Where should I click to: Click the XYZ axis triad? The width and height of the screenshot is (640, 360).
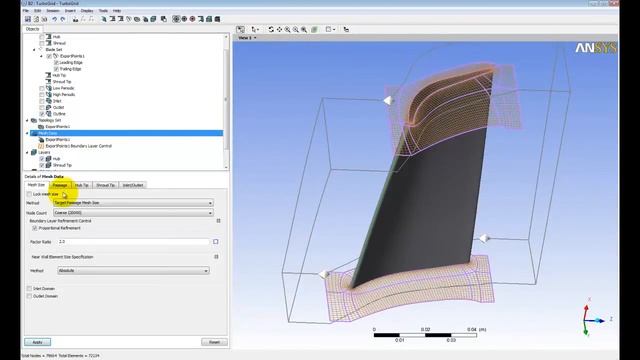click(x=597, y=318)
